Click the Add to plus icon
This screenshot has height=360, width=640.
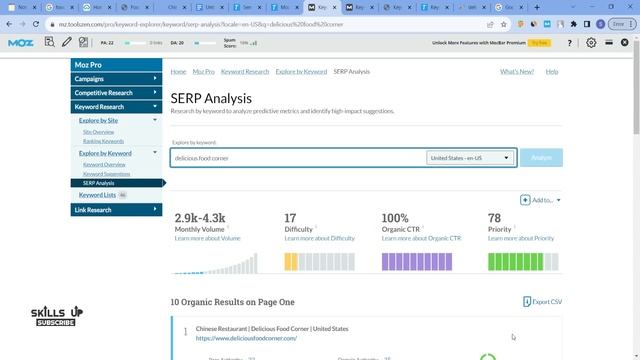pyautogui.click(x=525, y=200)
